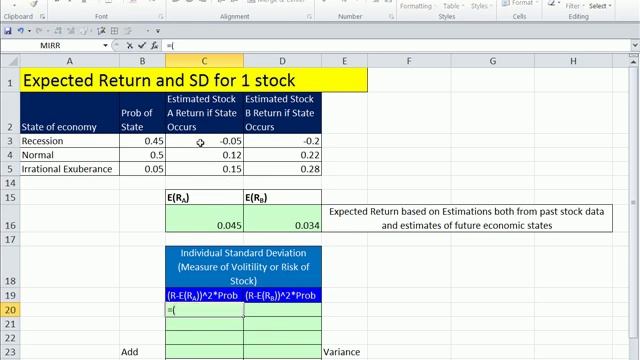This screenshot has height=360, width=640.
Task: Select the 'Add' label cell
Action: pos(142,352)
